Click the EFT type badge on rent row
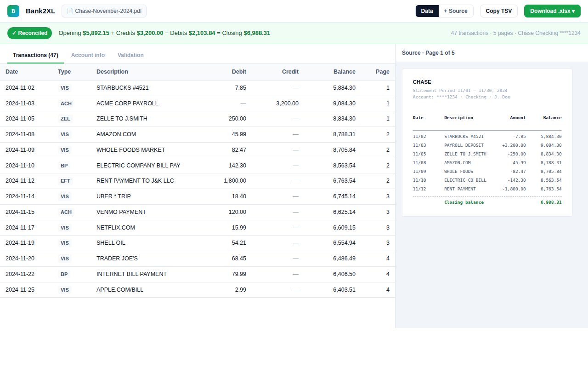The height and width of the screenshot is (368, 588). (65, 181)
